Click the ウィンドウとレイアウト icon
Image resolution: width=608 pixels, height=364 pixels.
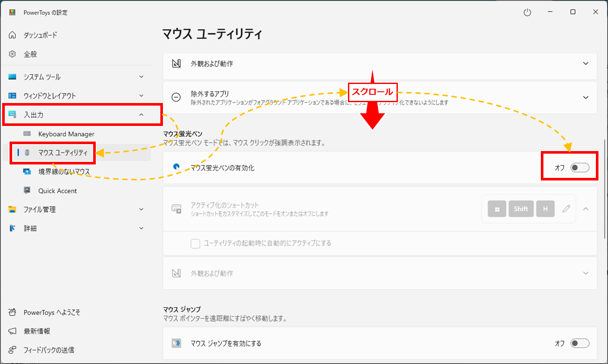(13, 96)
